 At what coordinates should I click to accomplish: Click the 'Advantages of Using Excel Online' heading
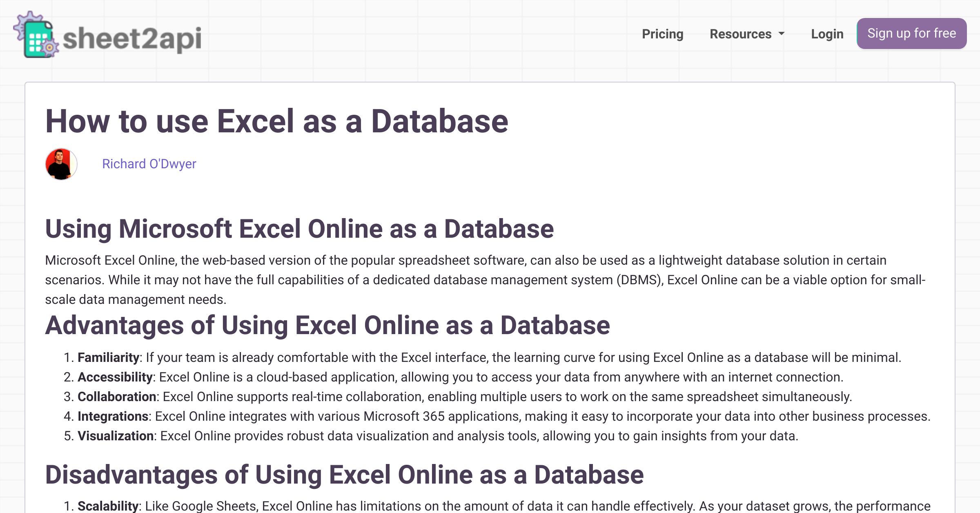[x=327, y=326]
